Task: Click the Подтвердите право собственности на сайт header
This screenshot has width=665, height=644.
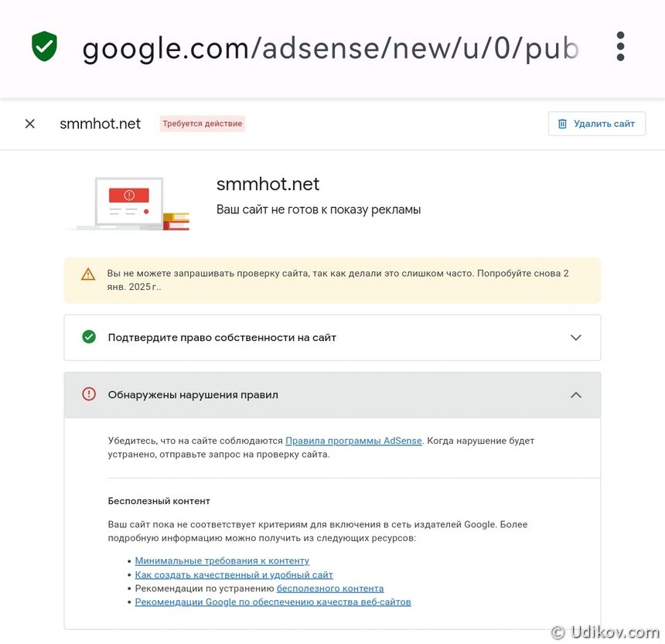Action: pos(222,337)
